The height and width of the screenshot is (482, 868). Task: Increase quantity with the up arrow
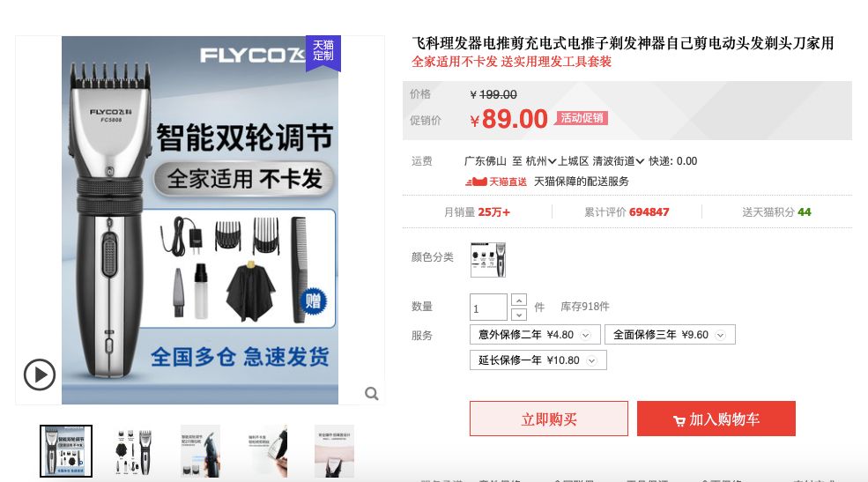[519, 300]
